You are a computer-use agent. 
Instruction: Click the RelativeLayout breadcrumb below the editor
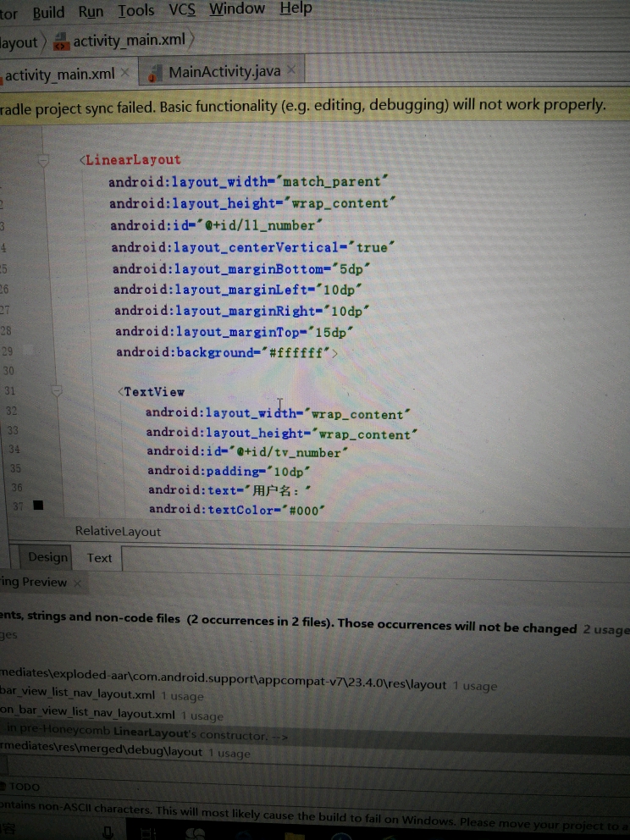pos(118,532)
